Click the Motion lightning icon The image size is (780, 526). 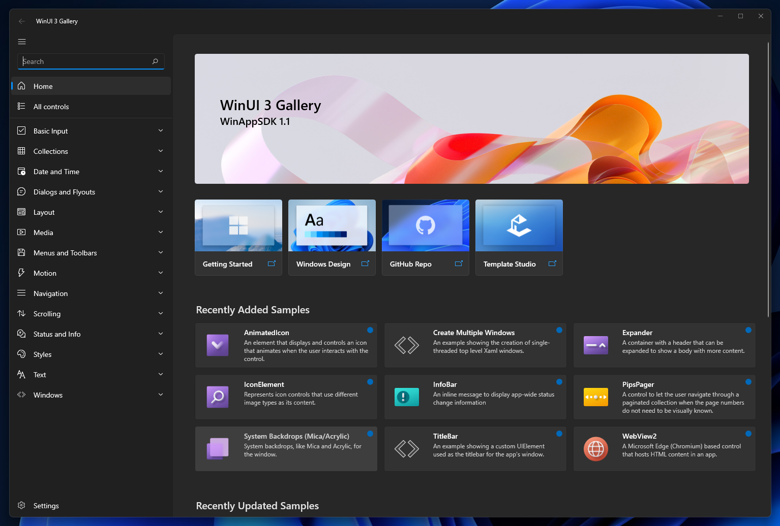[x=21, y=273]
